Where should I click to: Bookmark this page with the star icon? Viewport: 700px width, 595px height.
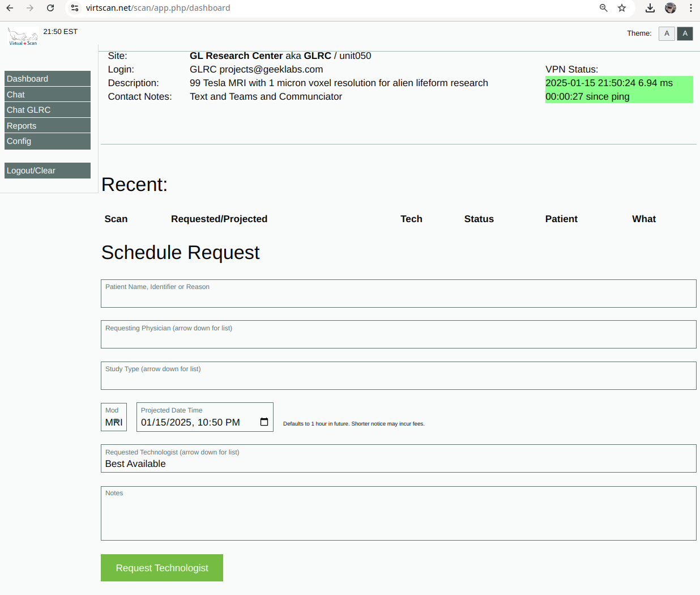click(x=622, y=8)
